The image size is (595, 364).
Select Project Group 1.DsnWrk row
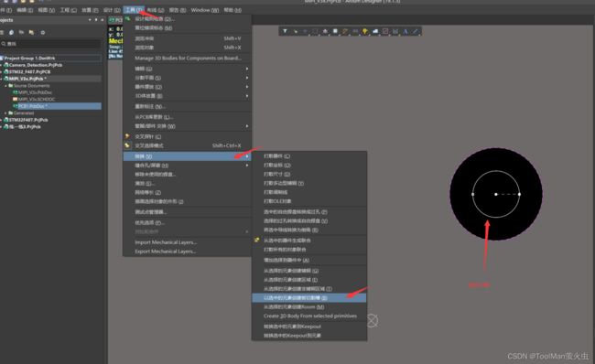[51, 58]
